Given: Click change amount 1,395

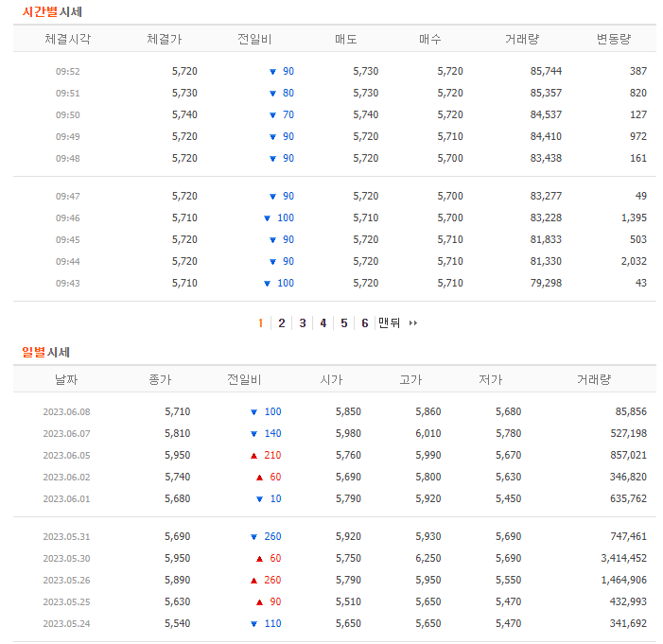Looking at the screenshot, I should click(634, 218).
